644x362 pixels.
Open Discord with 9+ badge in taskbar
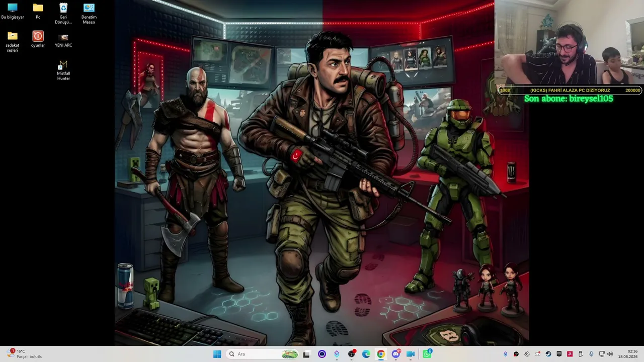[396, 354]
